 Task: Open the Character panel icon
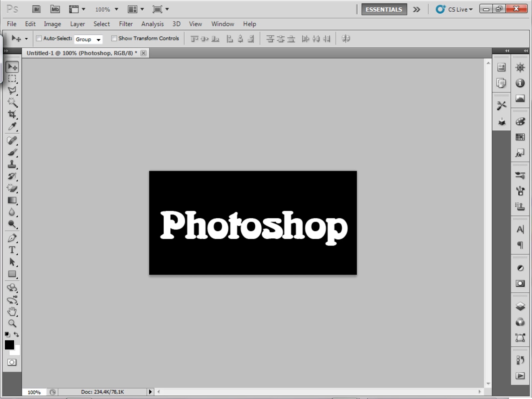(x=520, y=229)
